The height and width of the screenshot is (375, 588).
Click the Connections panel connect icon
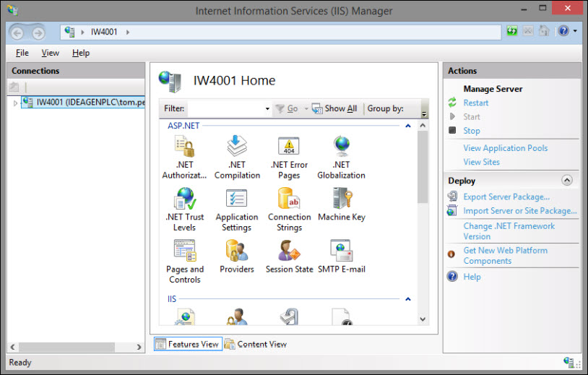[14, 87]
